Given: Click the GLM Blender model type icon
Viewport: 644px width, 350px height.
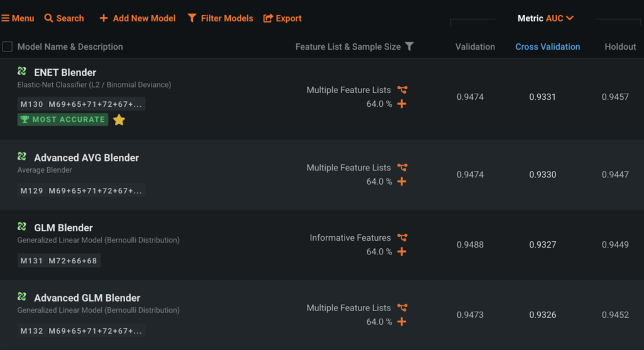Looking at the screenshot, I should [x=22, y=227].
